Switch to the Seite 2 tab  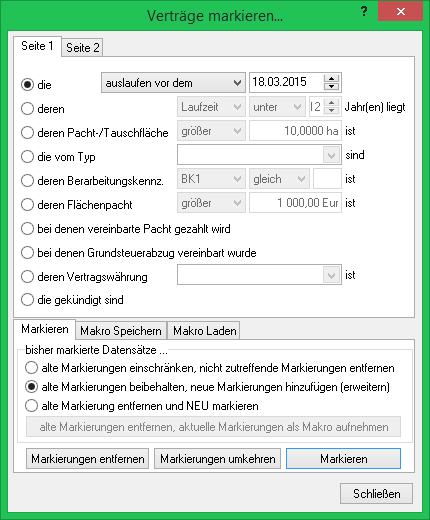click(82, 48)
